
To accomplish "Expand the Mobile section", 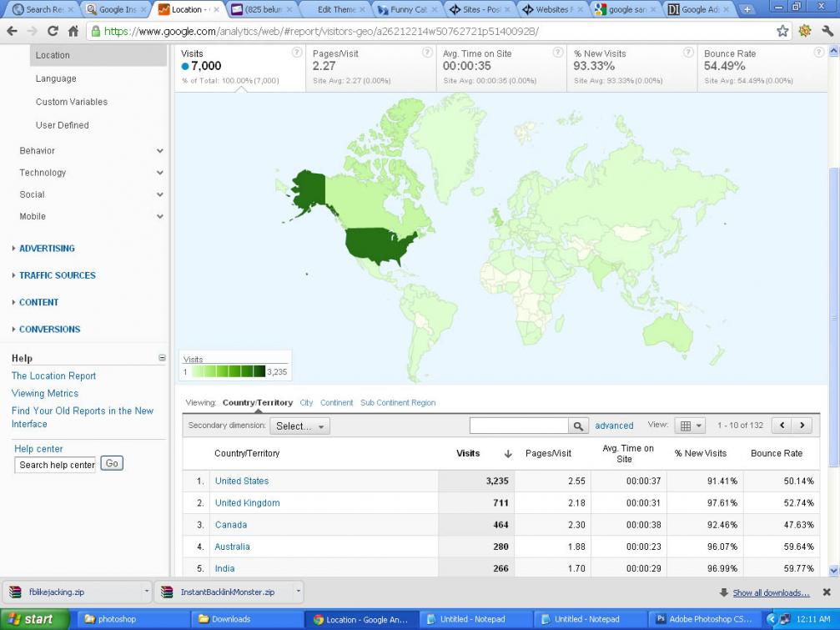I will click(x=159, y=217).
